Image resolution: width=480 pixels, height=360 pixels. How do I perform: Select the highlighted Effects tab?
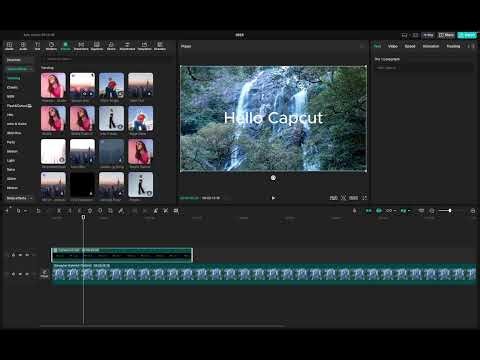click(x=66, y=46)
